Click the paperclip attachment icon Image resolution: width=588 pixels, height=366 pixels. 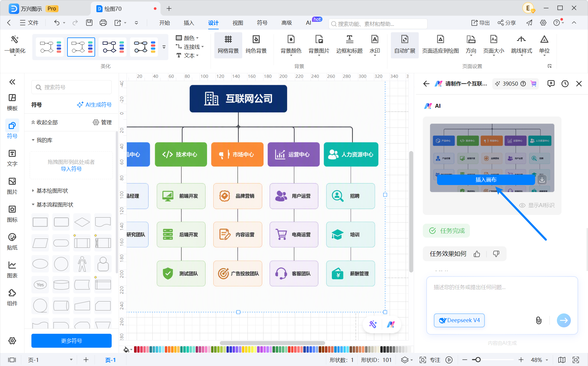539,320
